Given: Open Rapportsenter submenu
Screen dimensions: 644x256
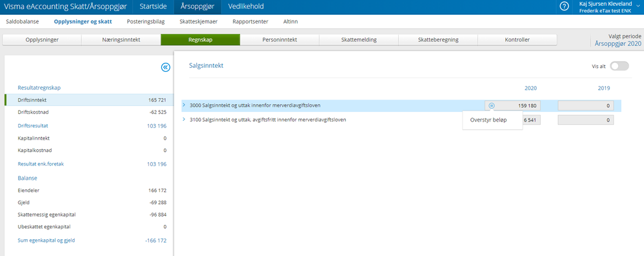Looking at the screenshot, I should click(250, 21).
